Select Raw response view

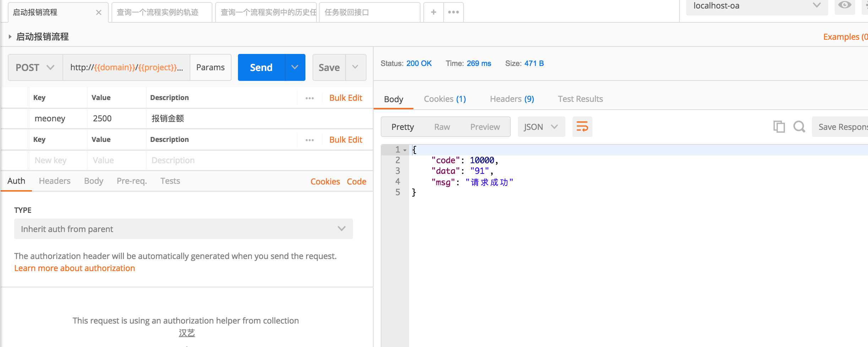[442, 127]
